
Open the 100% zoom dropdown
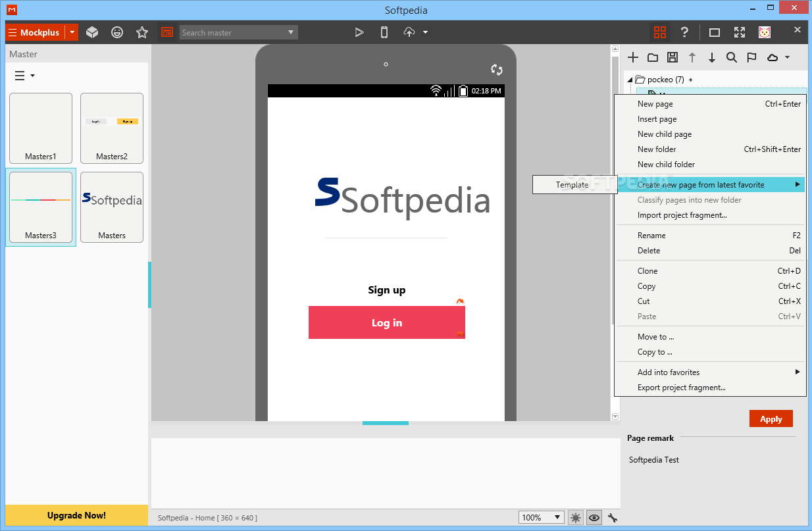point(542,518)
